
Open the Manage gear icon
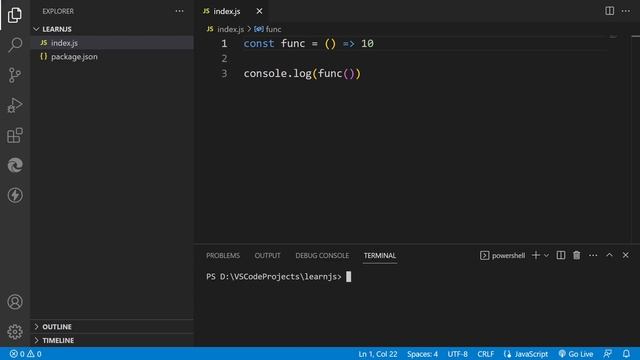[15, 331]
